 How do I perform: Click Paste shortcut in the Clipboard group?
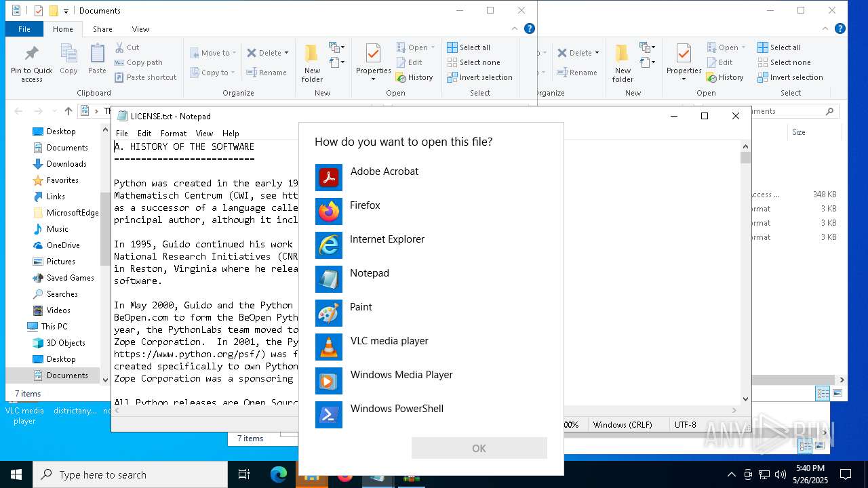pos(146,77)
